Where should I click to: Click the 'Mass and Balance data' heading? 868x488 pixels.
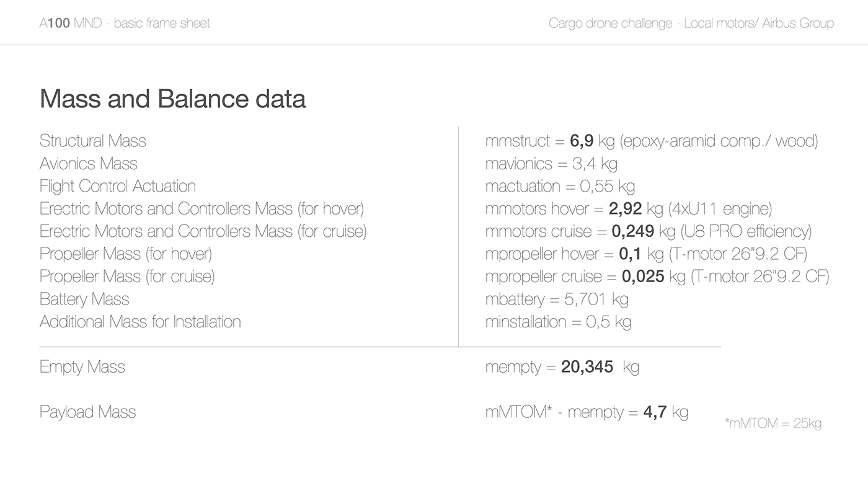(172, 99)
